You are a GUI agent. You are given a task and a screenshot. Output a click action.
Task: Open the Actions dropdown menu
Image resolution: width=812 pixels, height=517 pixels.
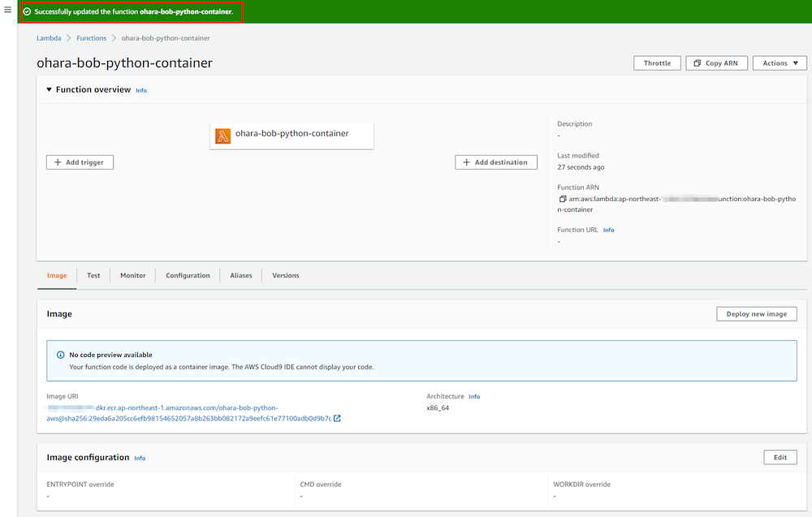[x=780, y=63]
